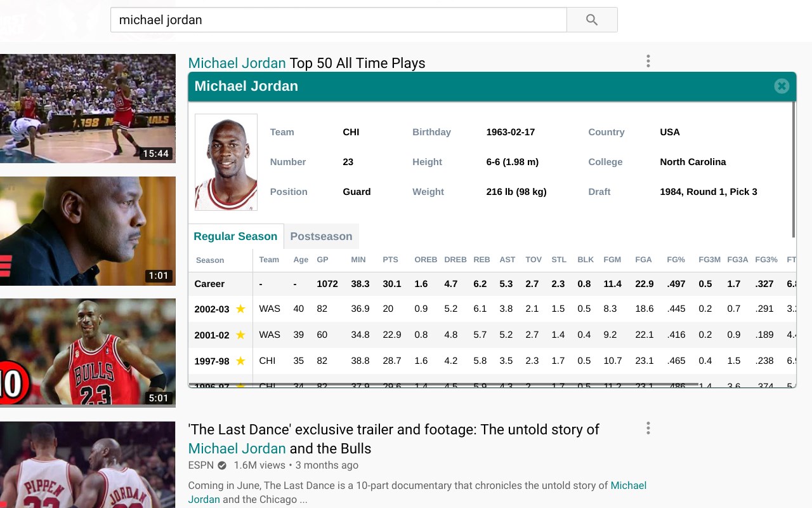Click the BLK column header
The width and height of the screenshot is (812, 508).
tap(586, 260)
